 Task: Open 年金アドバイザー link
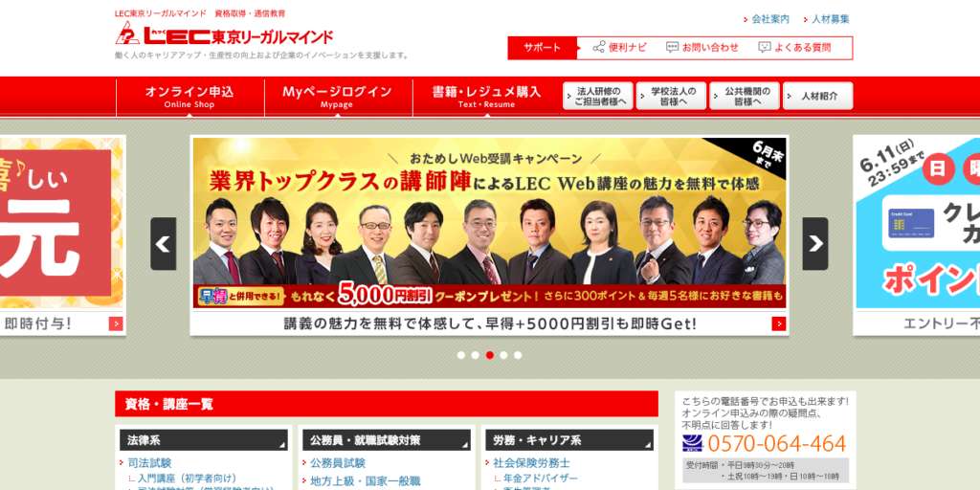pos(541,479)
